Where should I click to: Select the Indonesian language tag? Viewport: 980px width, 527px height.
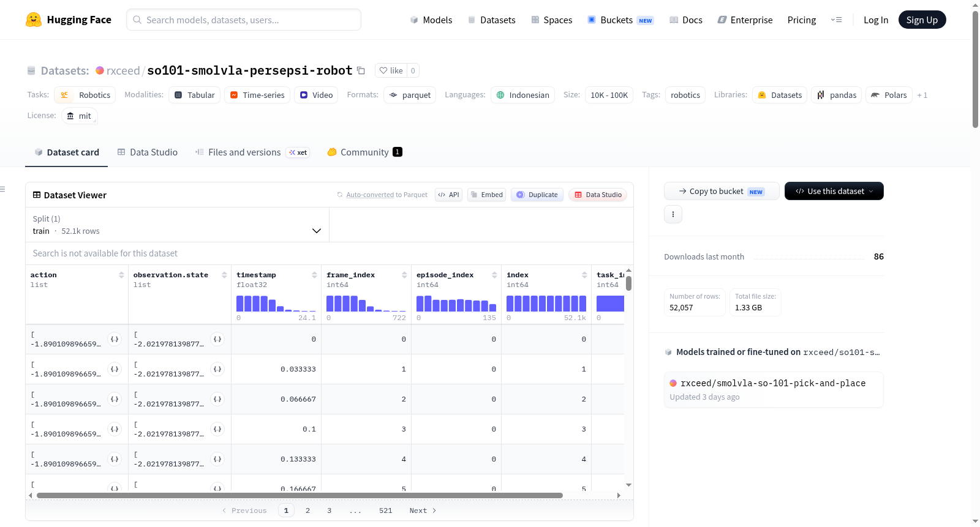[x=523, y=95]
